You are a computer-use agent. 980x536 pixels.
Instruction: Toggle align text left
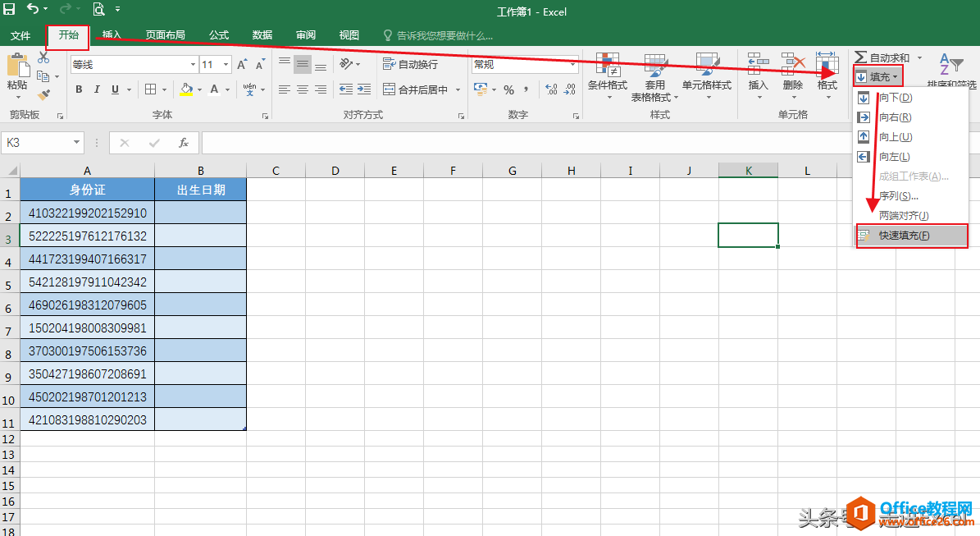point(285,89)
